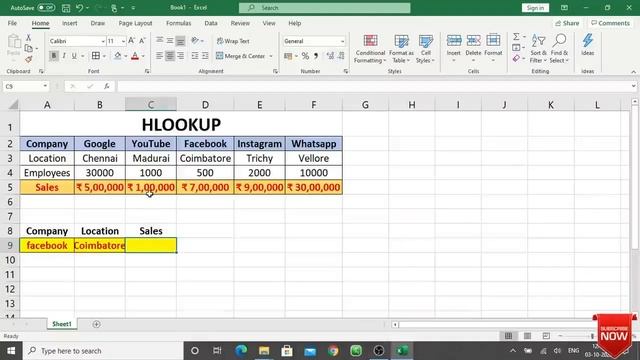
Task: Apply Comma Style format
Action: [x=316, y=56]
